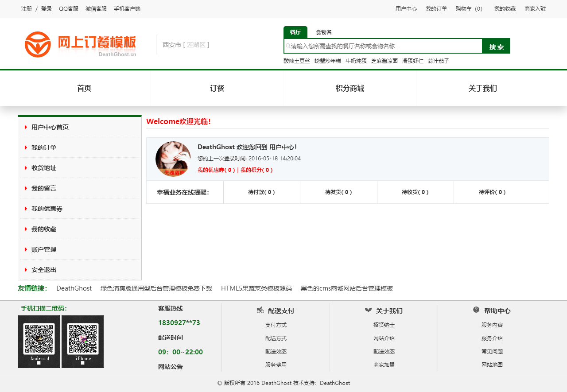Image resolution: width=567 pixels, height=392 pixels.
Task: Click the 购物车 link in top bar
Action: [x=469, y=9]
